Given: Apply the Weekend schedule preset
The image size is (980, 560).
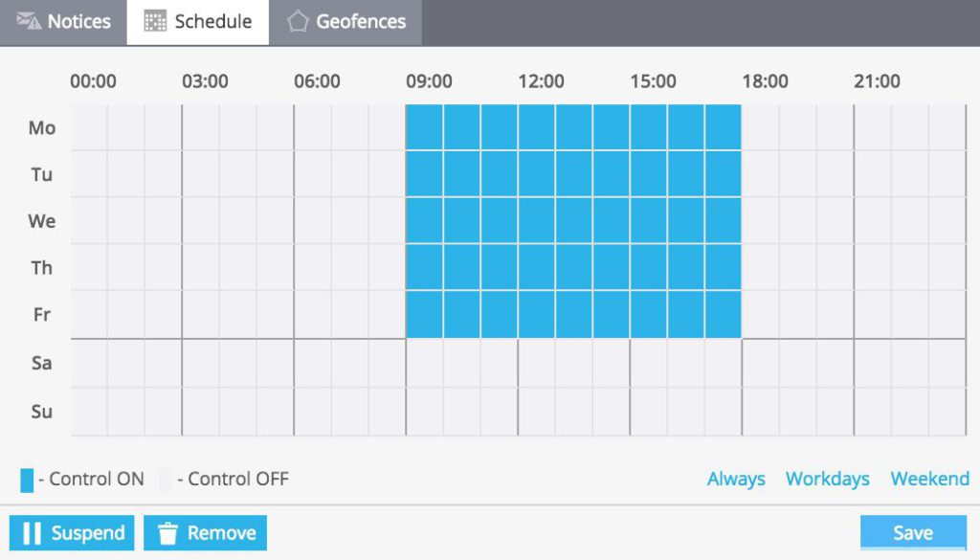Looking at the screenshot, I should [x=929, y=480].
